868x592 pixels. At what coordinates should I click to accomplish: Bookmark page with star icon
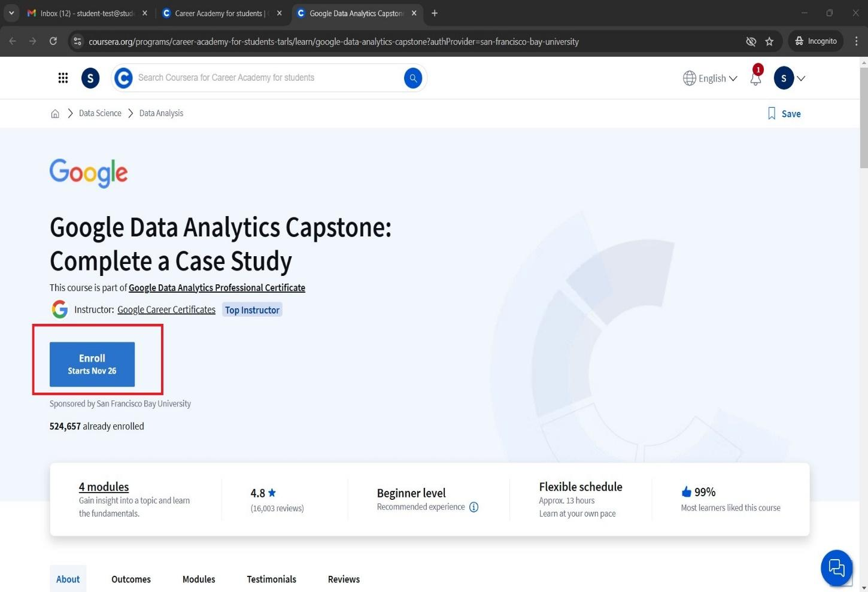point(769,41)
